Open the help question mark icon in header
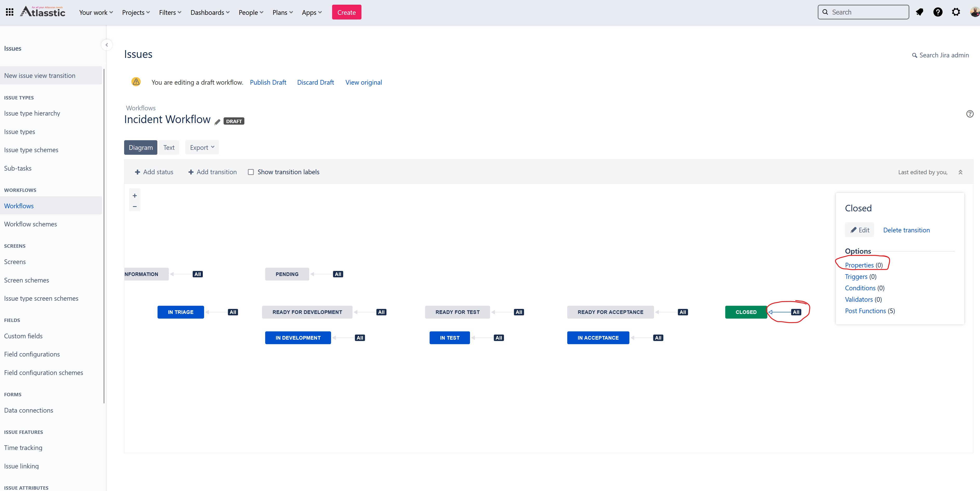This screenshot has height=491, width=980. tap(938, 12)
